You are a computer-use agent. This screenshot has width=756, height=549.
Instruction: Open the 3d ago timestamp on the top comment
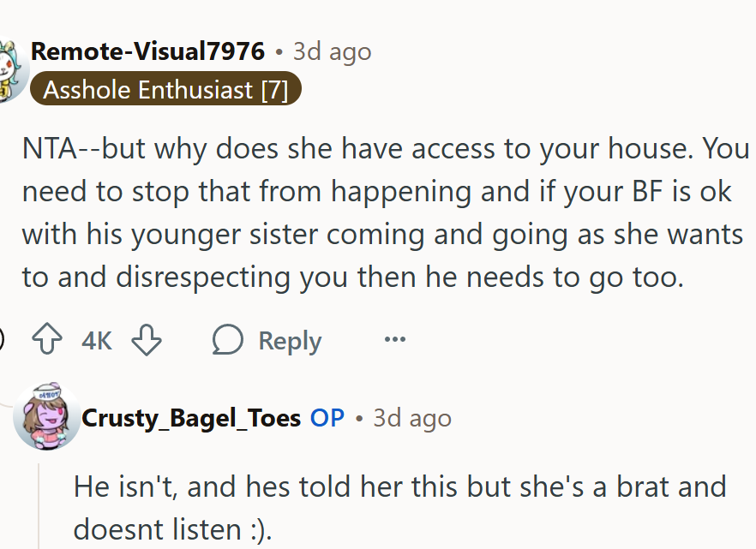point(332,51)
